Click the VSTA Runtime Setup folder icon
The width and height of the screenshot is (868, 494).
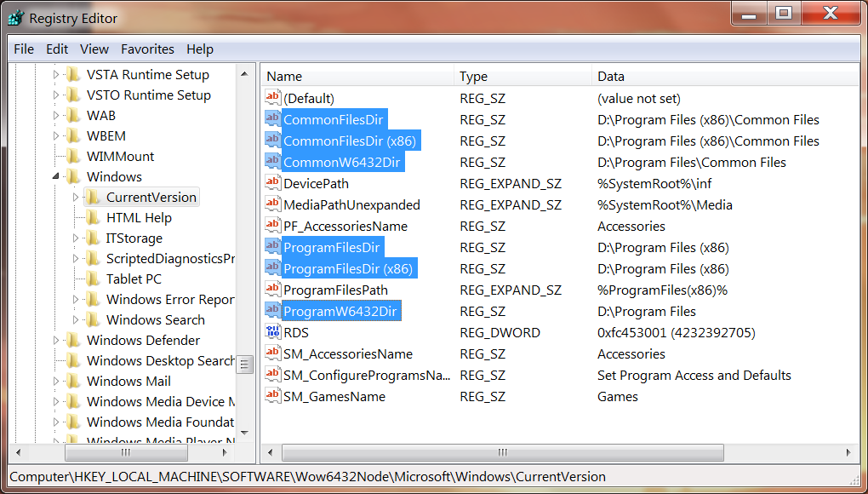[x=72, y=74]
